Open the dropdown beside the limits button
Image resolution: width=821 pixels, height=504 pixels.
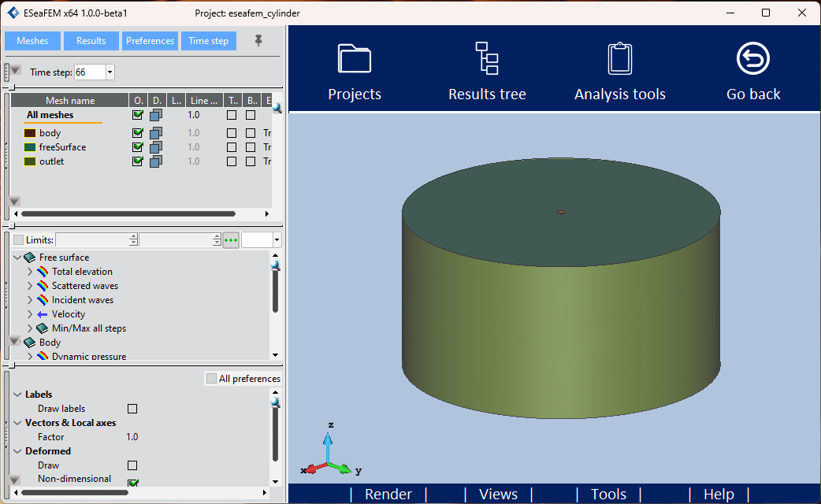pyautogui.click(x=277, y=240)
